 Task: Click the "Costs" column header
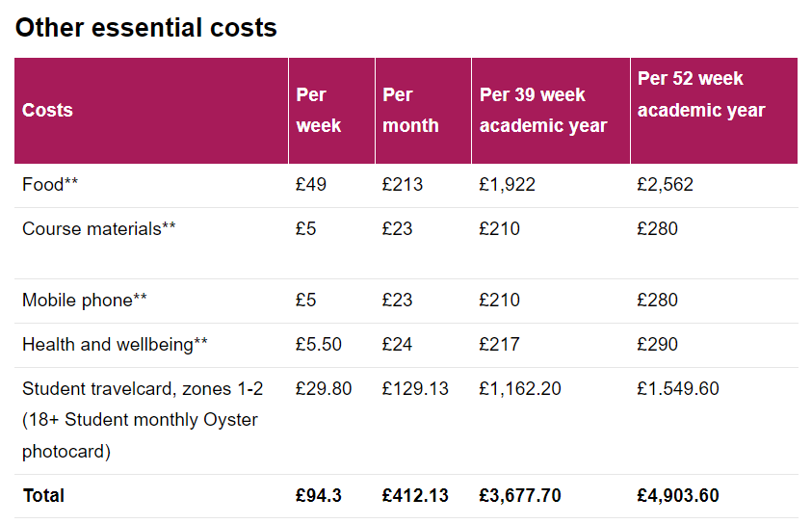pos(47,110)
